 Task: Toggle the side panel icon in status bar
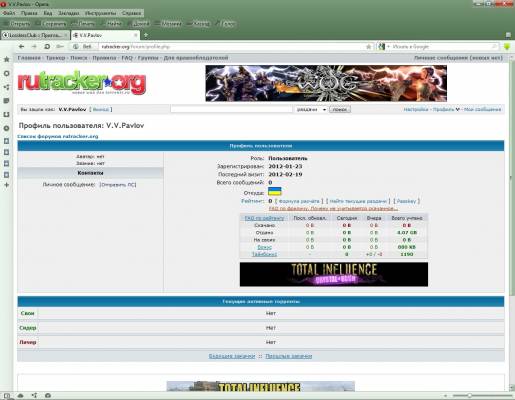coord(7,395)
